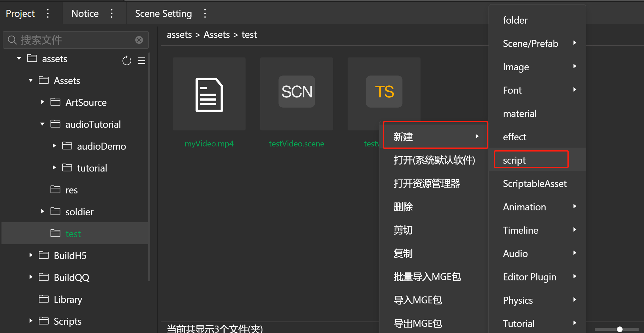The image size is (644, 333).
Task: Switch to the Notice tab
Action: (85, 14)
